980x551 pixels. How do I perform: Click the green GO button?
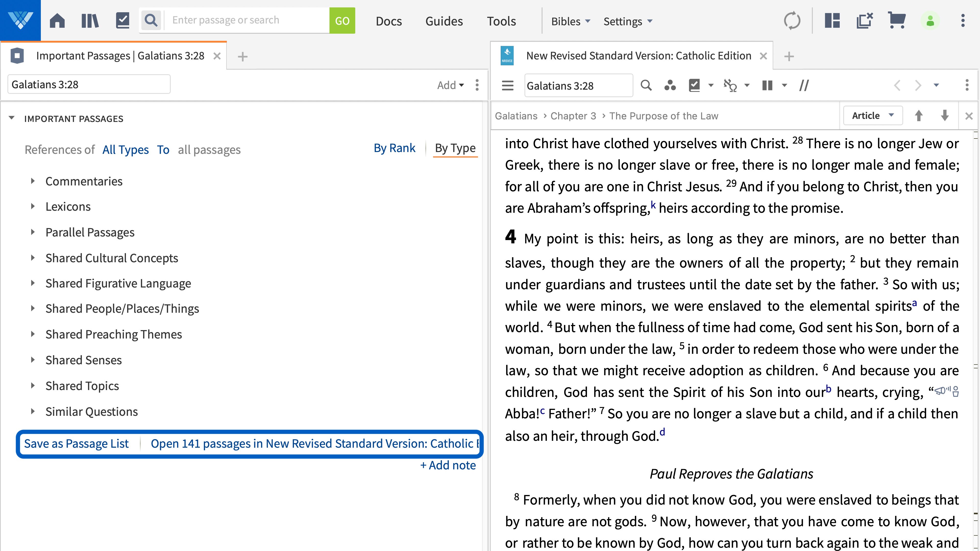click(x=342, y=20)
